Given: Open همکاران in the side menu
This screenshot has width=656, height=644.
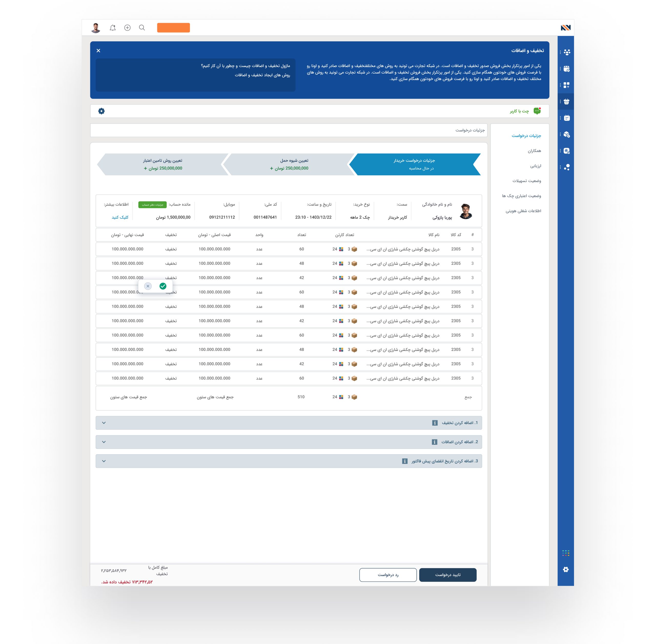Looking at the screenshot, I should 534,151.
